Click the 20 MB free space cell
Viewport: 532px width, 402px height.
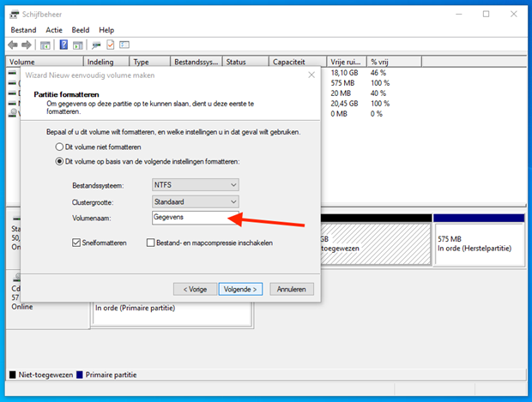tap(341, 93)
